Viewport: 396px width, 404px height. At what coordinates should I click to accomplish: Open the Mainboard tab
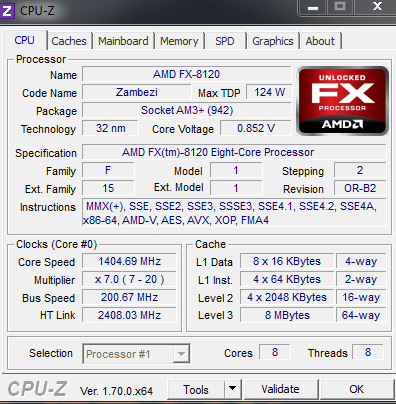[x=123, y=41]
